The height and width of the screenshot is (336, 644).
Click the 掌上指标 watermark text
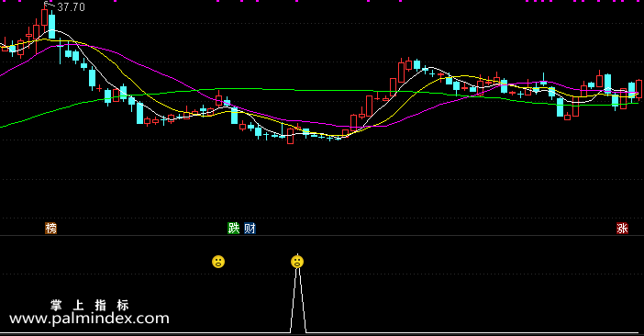coord(90,305)
